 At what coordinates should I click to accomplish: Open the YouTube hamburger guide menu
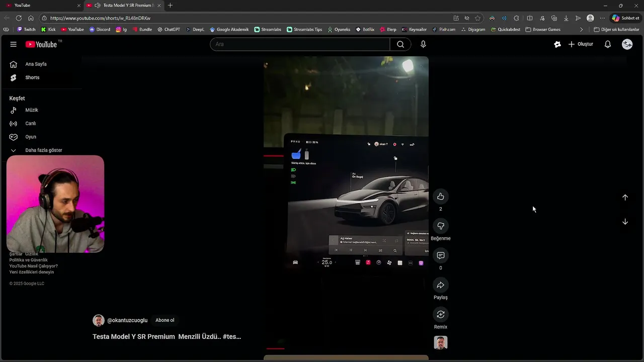(x=14, y=44)
